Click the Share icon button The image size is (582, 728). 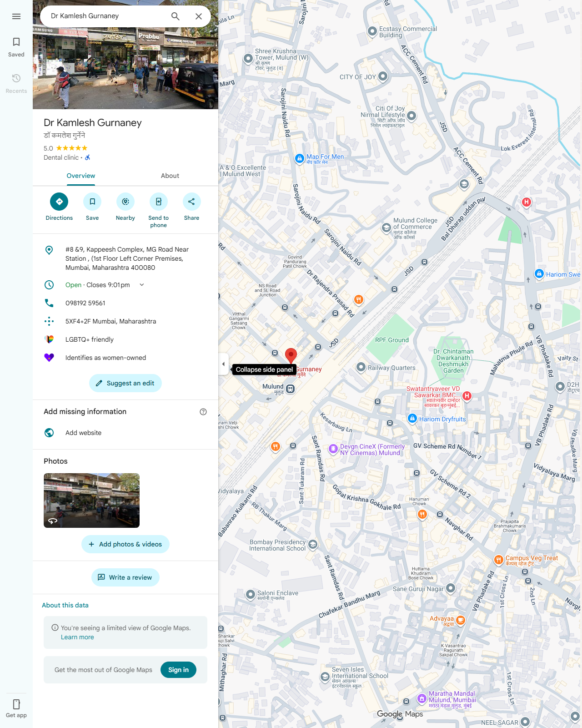pos(191,202)
